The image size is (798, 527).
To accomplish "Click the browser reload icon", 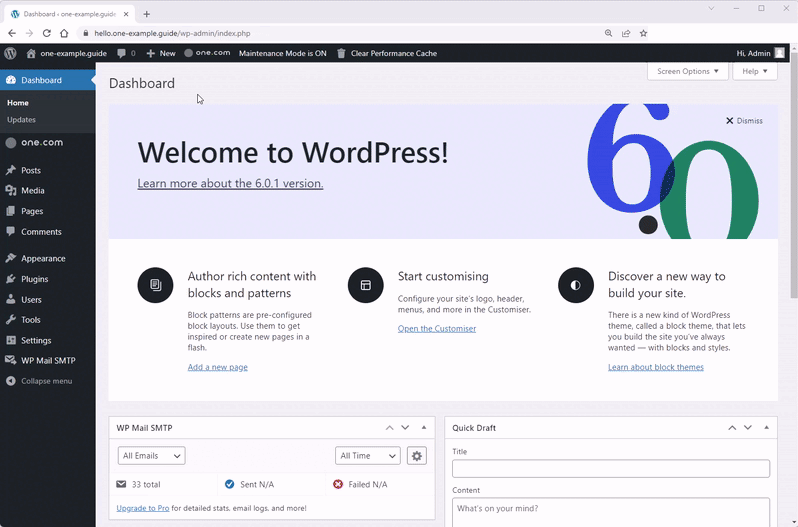I will [45, 33].
